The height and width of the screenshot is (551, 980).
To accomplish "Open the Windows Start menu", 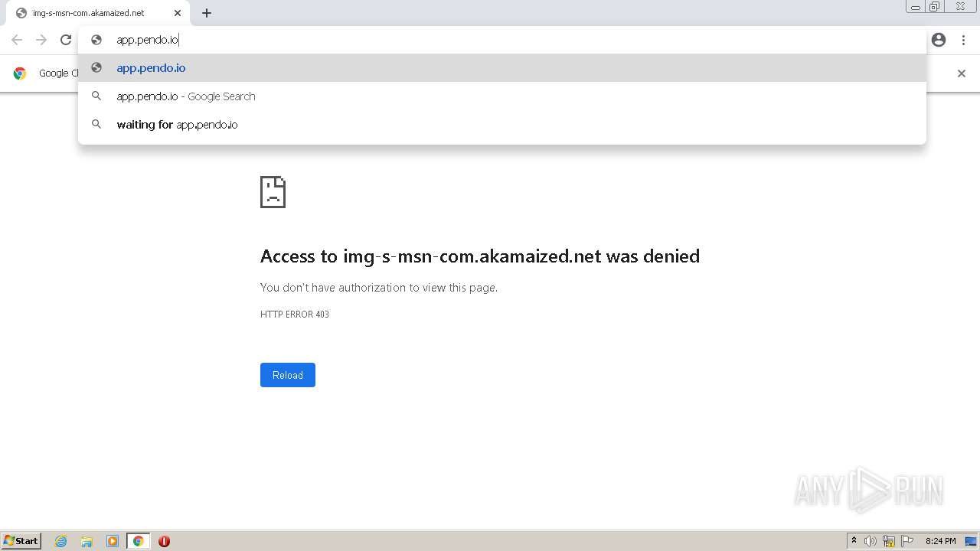I will (21, 541).
